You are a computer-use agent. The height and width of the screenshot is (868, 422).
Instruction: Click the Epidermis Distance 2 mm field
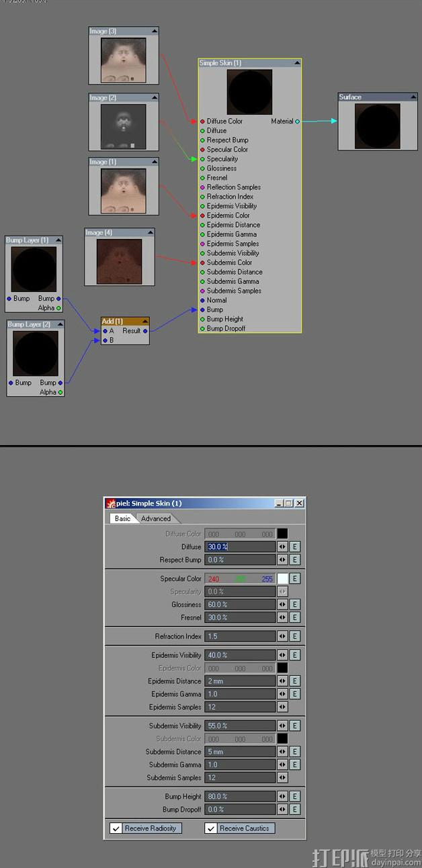240,681
